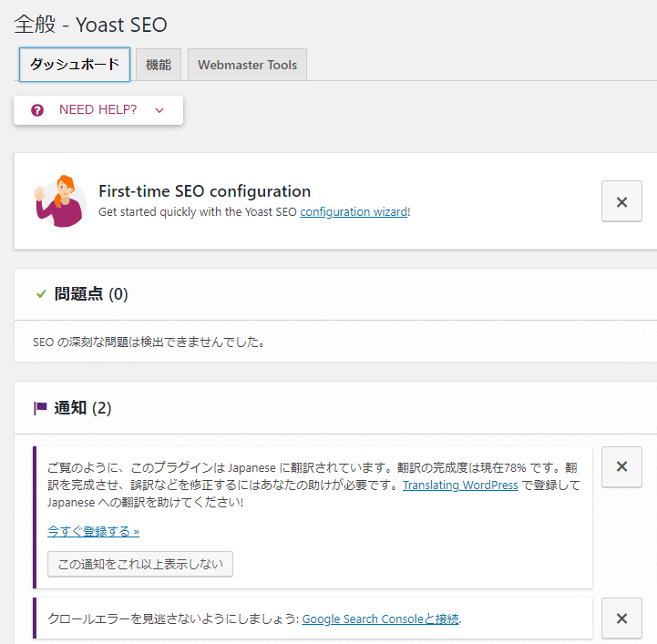This screenshot has width=657, height=644.
Task: Dismiss the crawl error notification
Action: [x=621, y=618]
